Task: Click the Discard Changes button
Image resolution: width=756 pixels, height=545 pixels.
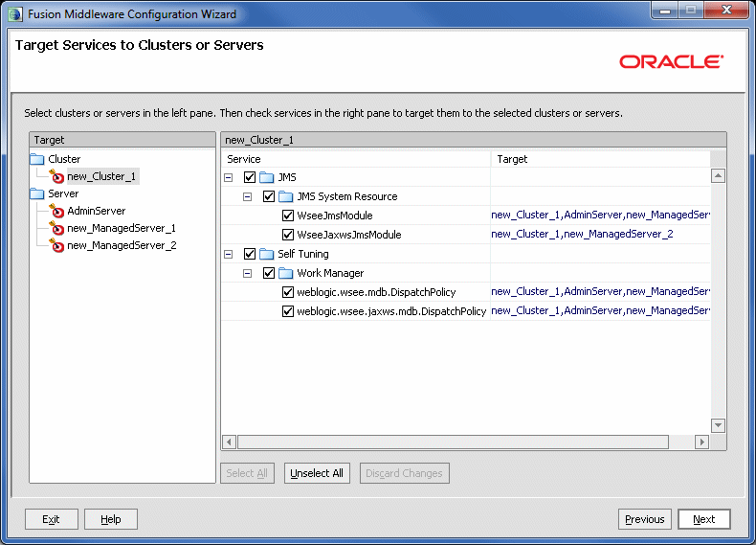Action: [x=404, y=473]
